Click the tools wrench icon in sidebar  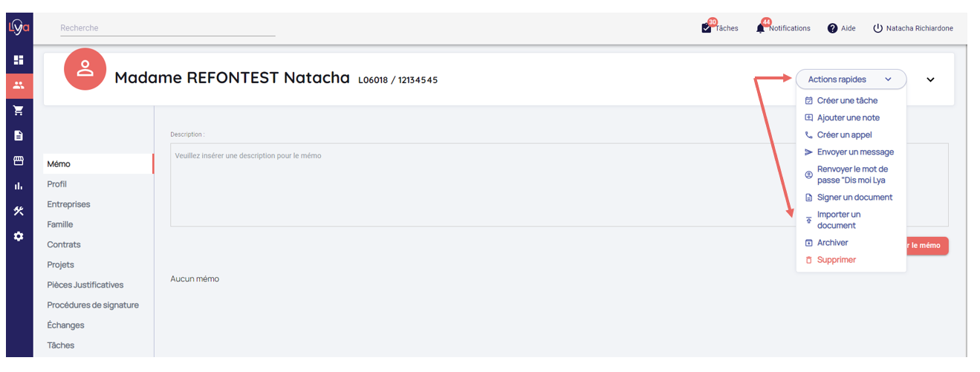(x=19, y=211)
